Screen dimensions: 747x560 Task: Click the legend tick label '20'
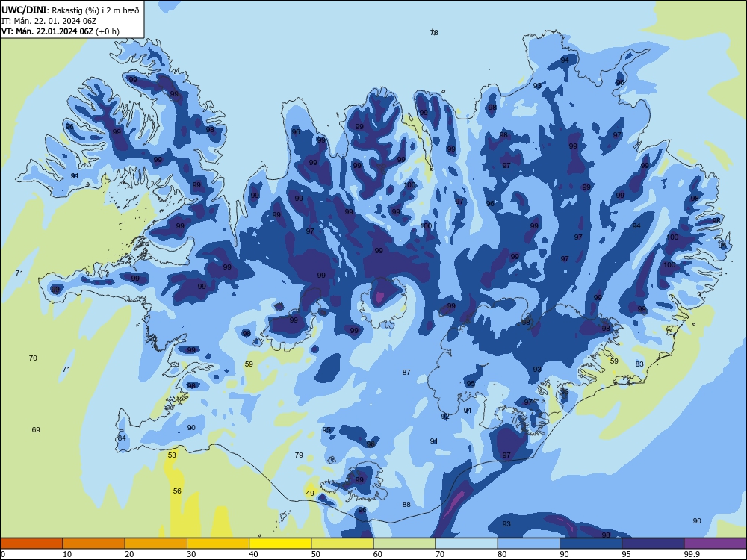coord(129,554)
